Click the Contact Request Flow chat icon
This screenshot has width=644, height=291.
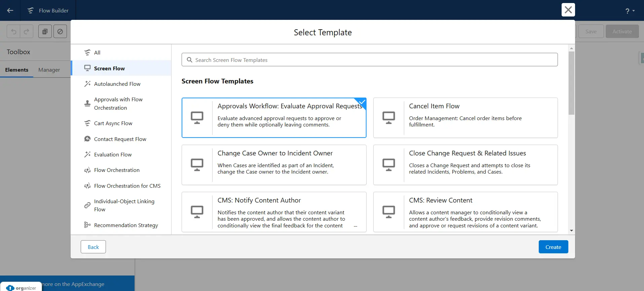tap(87, 139)
